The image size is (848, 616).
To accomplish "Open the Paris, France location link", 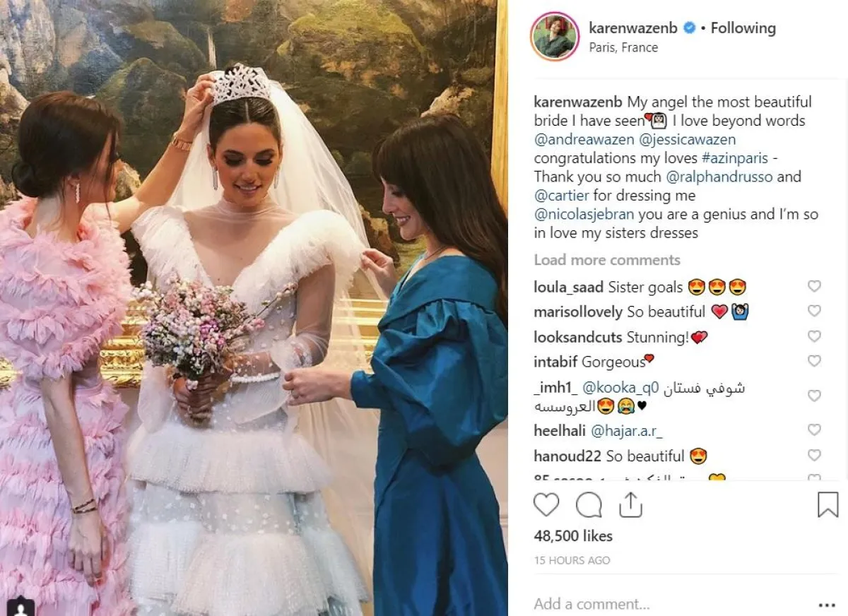I will 623,47.
